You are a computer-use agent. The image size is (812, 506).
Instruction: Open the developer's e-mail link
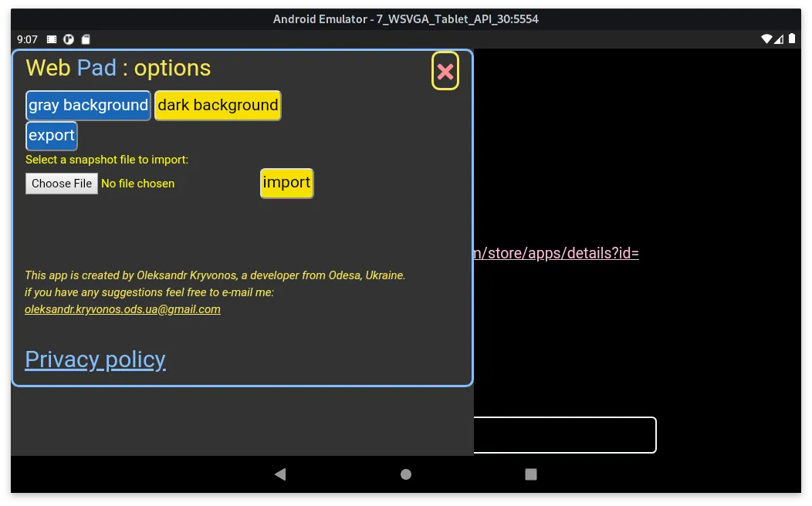point(123,309)
